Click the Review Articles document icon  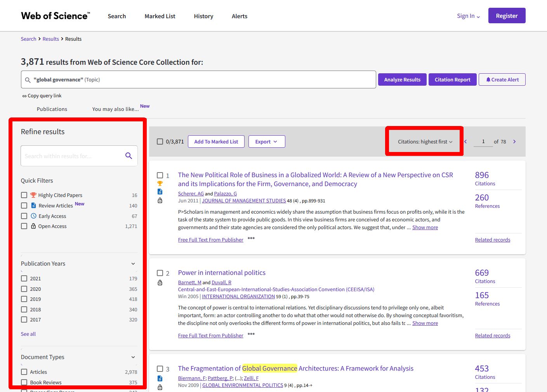[33, 205]
